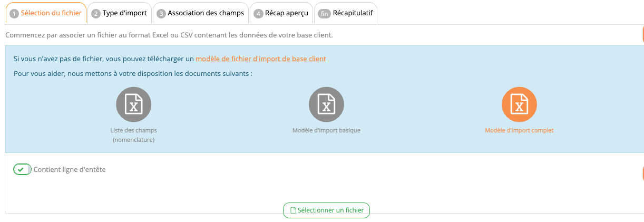Click the orange Modèle d'import complet icon
Viewport: 644px width, 222px height.
click(x=519, y=104)
